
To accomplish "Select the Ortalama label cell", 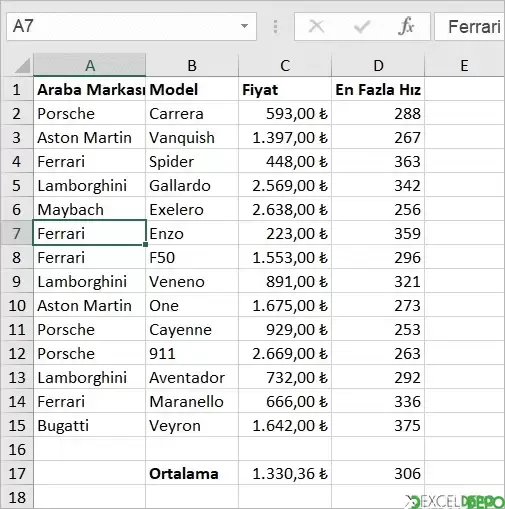I will click(192, 473).
